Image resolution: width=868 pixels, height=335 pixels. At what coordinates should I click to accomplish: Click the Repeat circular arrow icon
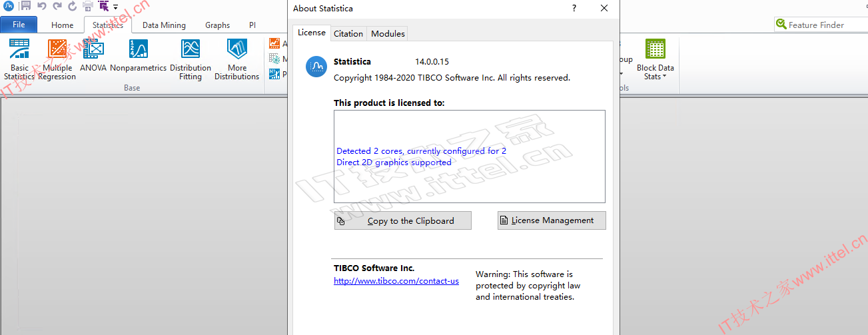point(72,7)
